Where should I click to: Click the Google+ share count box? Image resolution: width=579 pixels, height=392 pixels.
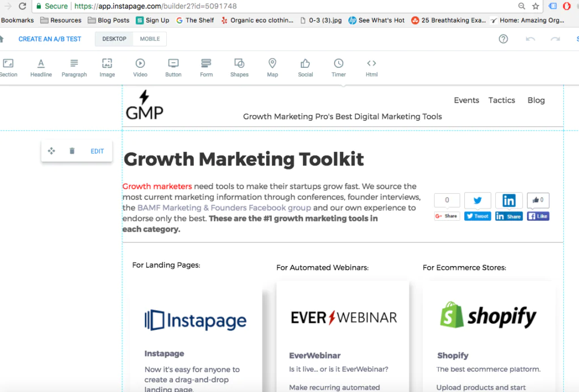point(447,201)
